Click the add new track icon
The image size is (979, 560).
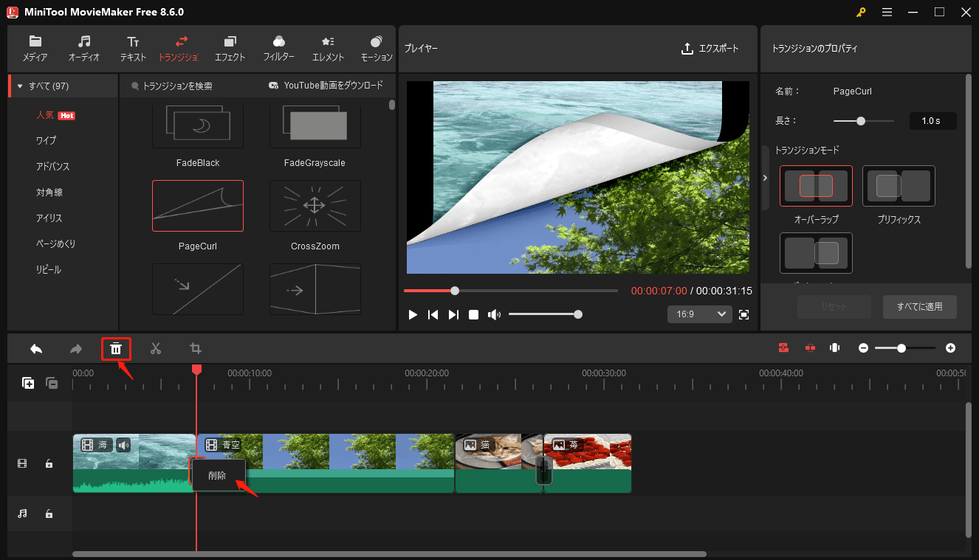click(x=28, y=383)
